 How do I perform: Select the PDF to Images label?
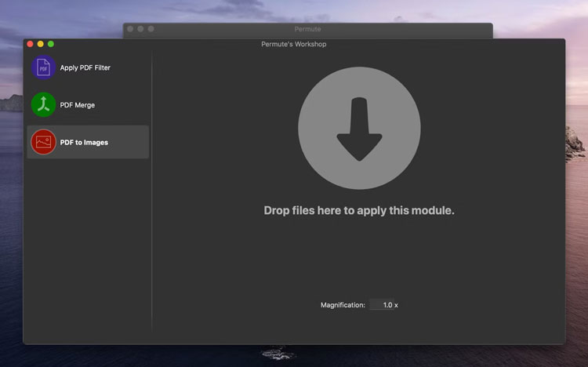pos(84,142)
